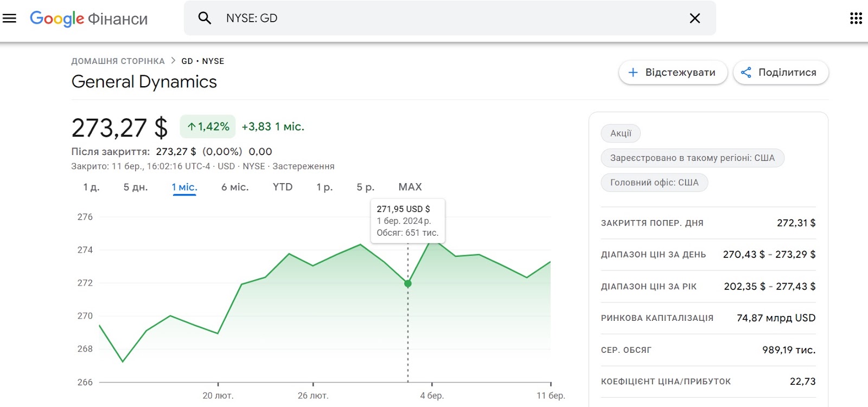Image resolution: width=868 pixels, height=407 pixels.
Task: Click into the NYSE: GD search field
Action: click(x=450, y=18)
